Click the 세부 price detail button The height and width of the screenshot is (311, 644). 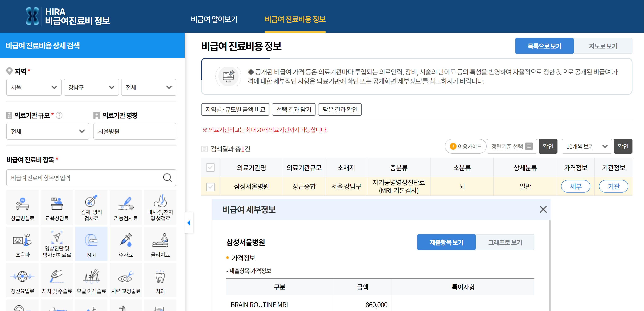(575, 186)
